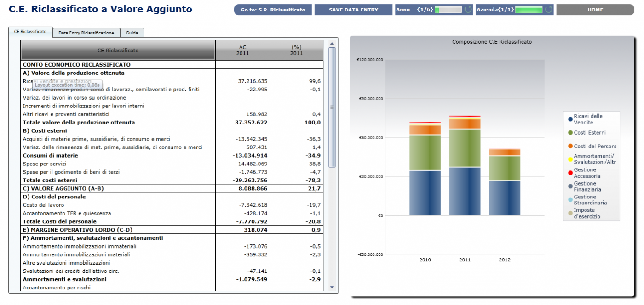644x305 pixels.
Task: Select Spese per il godimento di beni di terzi
Action: click(x=172, y=172)
